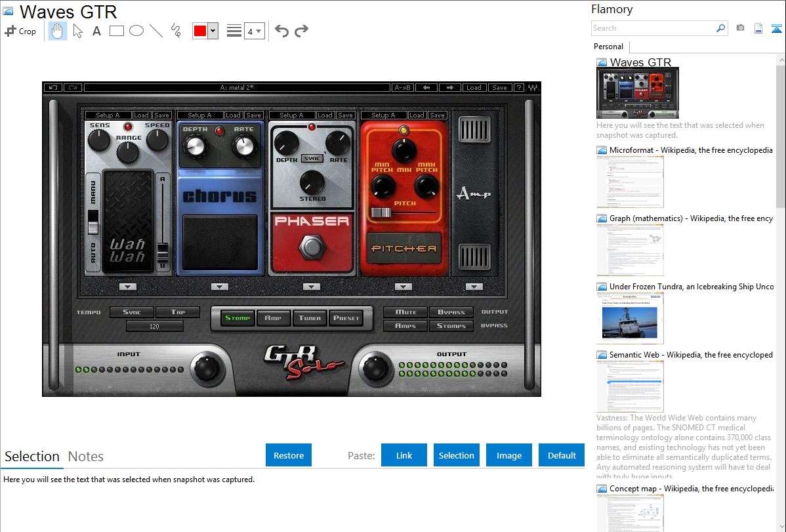Click the plugin redo button in GTR

click(73, 88)
